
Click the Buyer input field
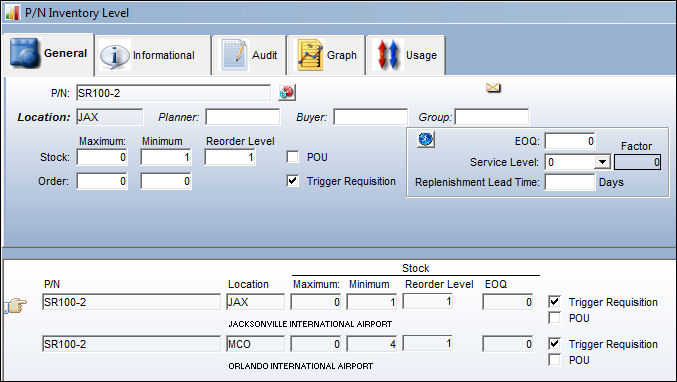click(x=370, y=117)
